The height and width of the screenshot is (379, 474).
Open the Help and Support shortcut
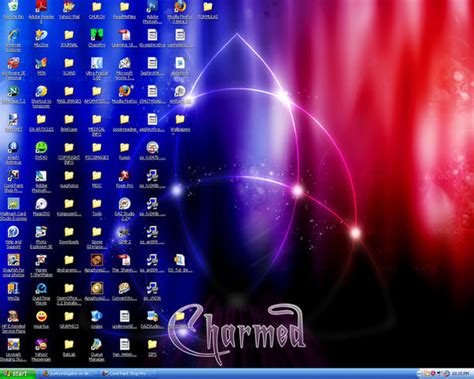point(13,237)
